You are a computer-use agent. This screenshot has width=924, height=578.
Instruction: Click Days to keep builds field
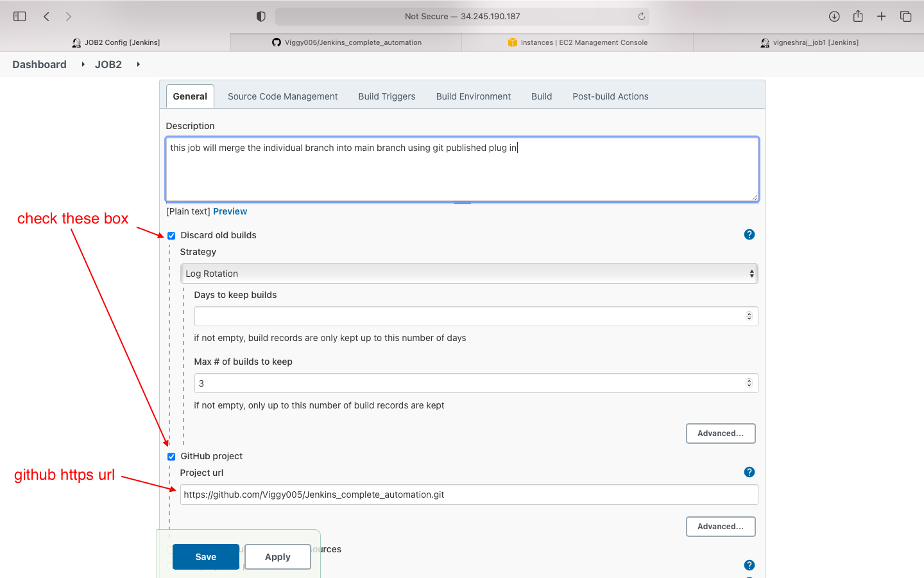pos(476,316)
